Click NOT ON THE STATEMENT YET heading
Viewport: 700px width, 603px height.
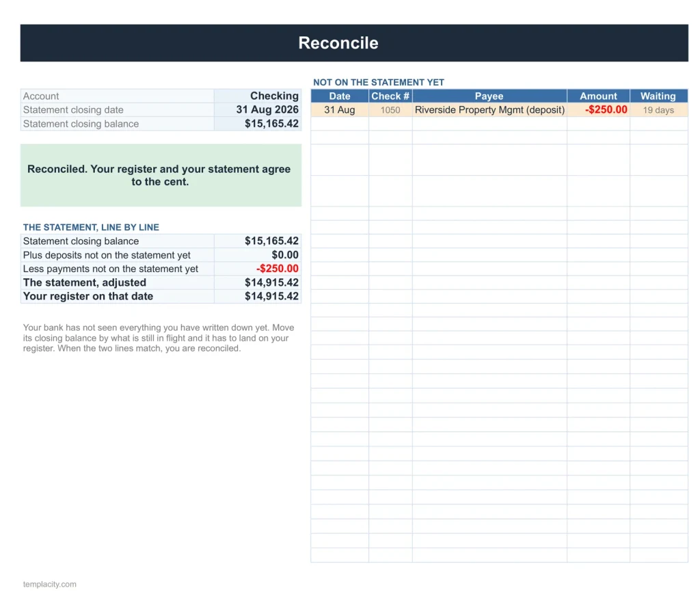point(379,83)
